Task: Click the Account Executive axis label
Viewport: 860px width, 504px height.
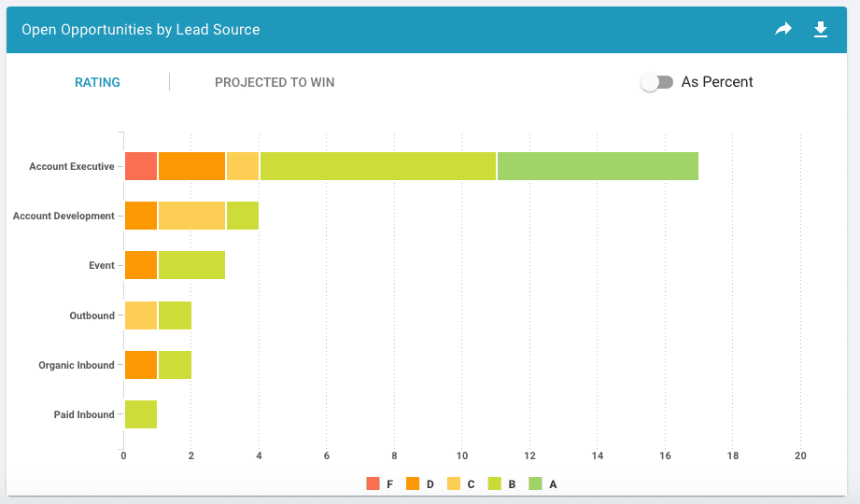Action: [x=71, y=167]
